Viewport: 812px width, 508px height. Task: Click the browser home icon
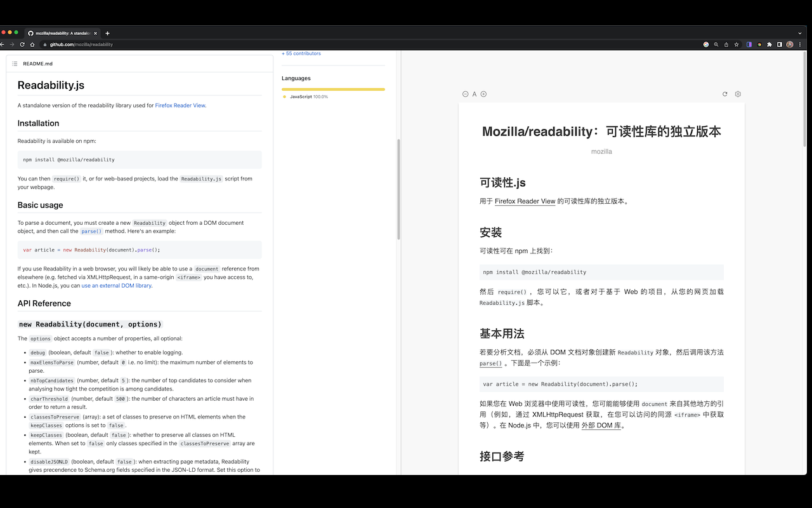[x=32, y=44]
